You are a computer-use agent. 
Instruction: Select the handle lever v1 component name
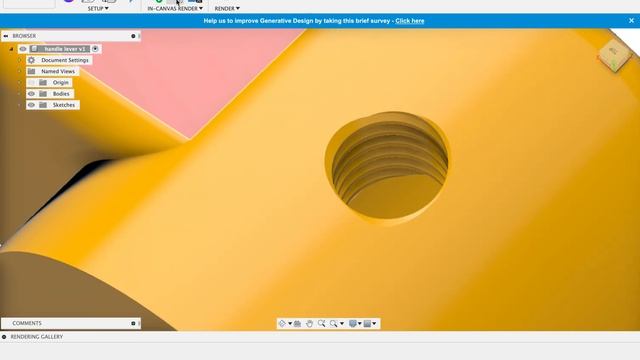click(x=65, y=49)
